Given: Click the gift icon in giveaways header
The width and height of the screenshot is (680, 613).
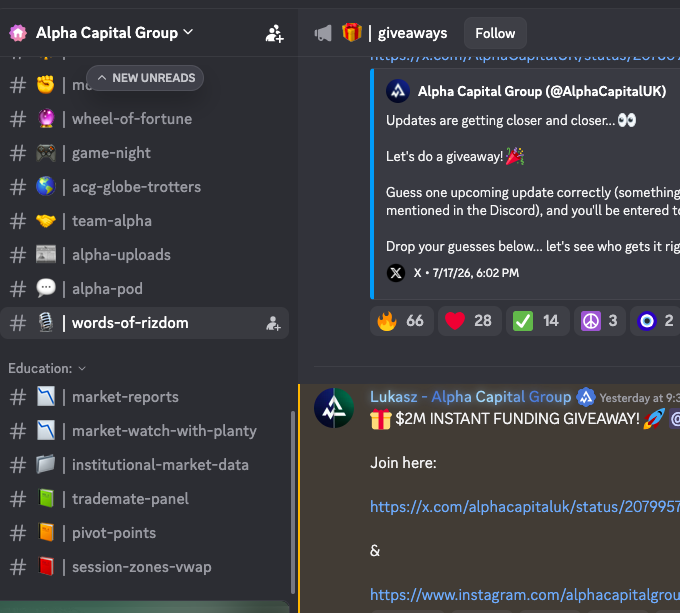Looking at the screenshot, I should 352,33.
